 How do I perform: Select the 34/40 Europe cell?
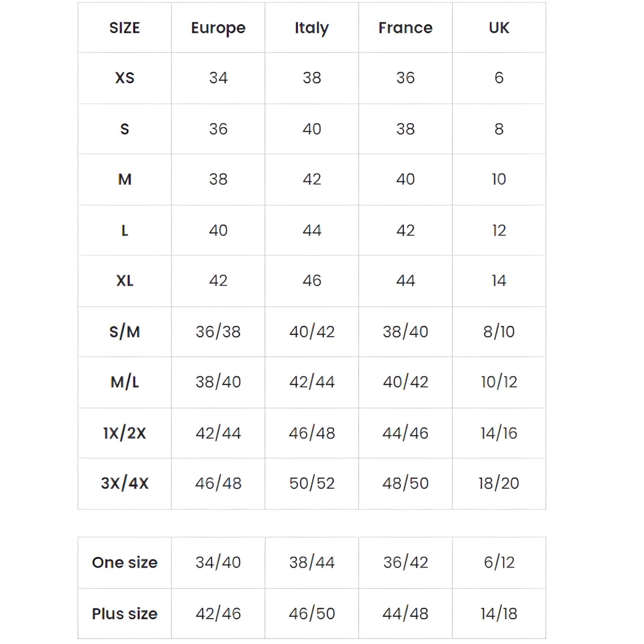tap(218, 562)
